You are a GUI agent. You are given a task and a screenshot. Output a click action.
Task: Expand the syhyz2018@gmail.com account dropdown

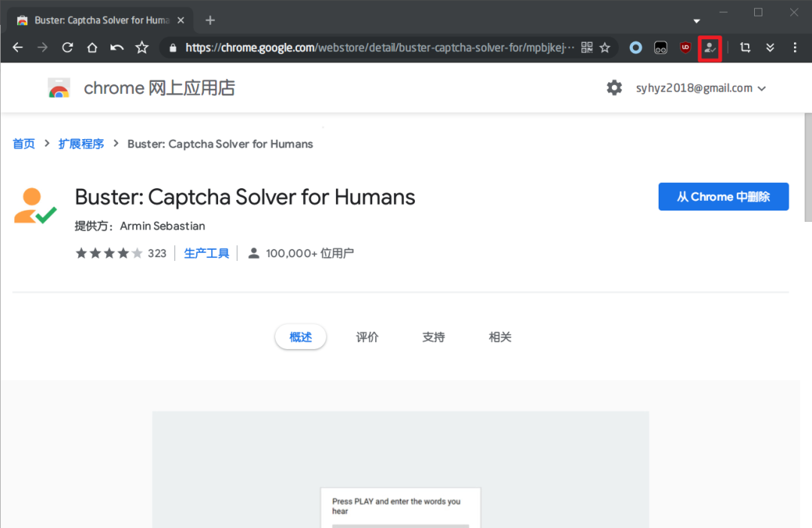[701, 88]
